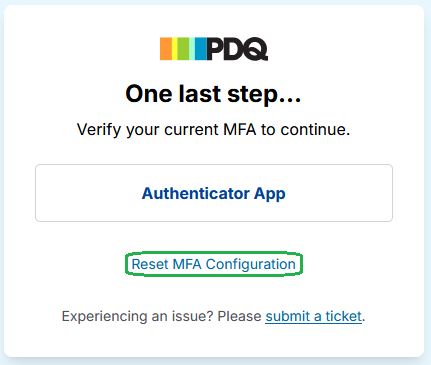
Task: Click the teal stripe in PDQ logo
Action: 192,49
